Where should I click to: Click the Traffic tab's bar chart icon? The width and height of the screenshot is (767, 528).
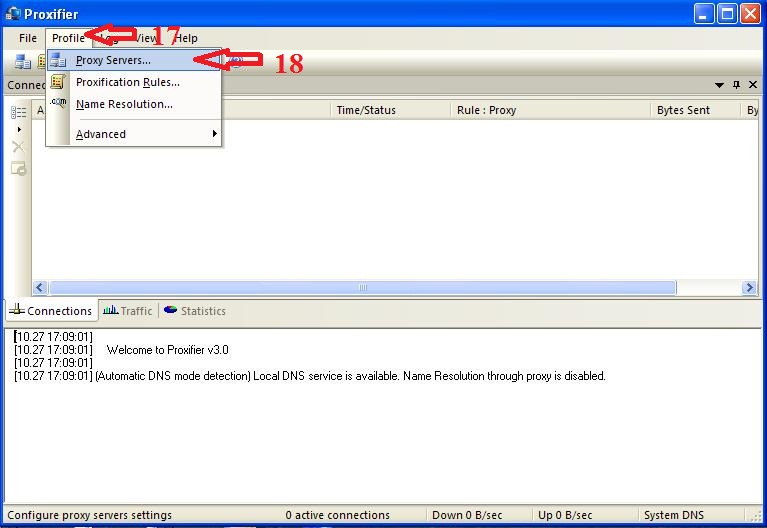[111, 310]
